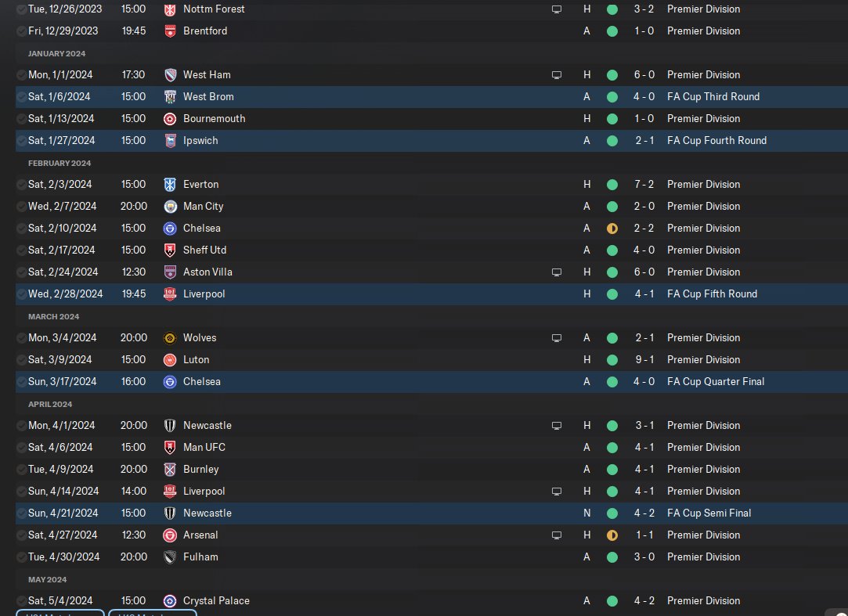The width and height of the screenshot is (848, 616).
Task: Click the TV icon on the Arsenal fixture
Action: point(557,535)
